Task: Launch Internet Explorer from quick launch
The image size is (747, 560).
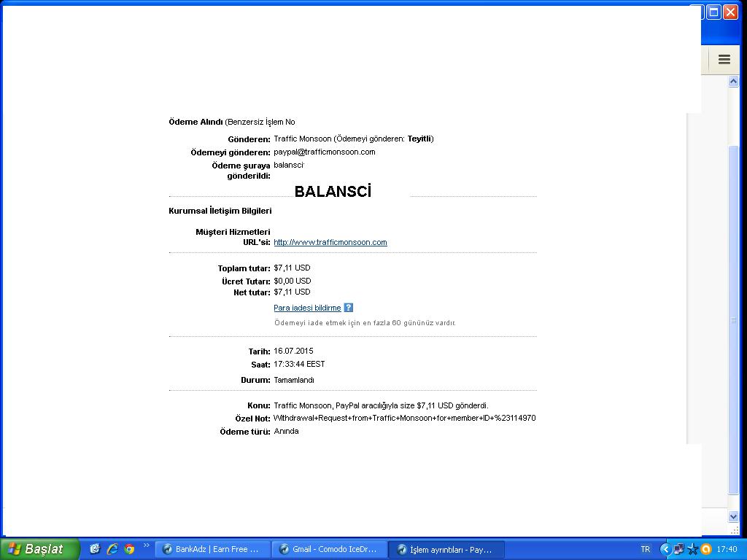Action: coord(112,549)
